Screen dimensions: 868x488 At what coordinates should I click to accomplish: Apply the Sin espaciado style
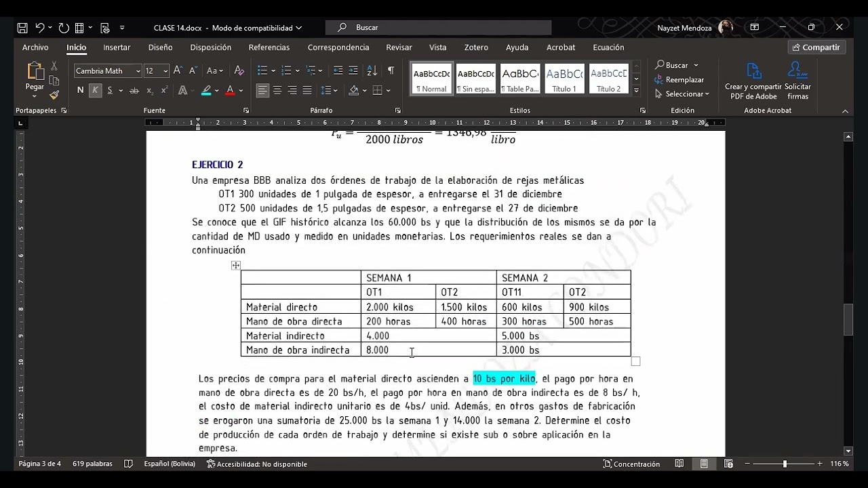pos(475,79)
